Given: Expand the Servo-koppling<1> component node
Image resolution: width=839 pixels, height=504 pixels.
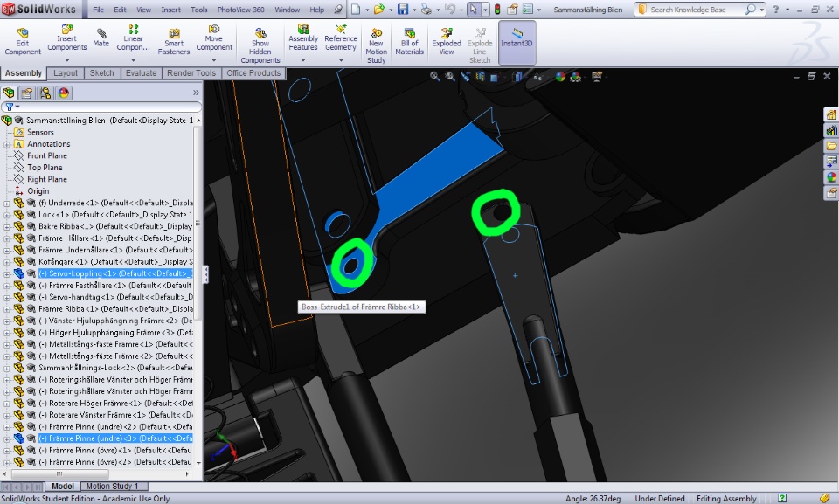Looking at the screenshot, I should [x=6, y=273].
